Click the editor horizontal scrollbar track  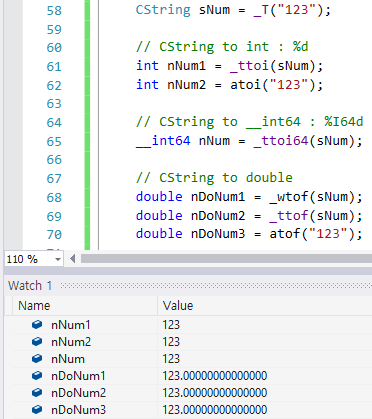[226, 259]
